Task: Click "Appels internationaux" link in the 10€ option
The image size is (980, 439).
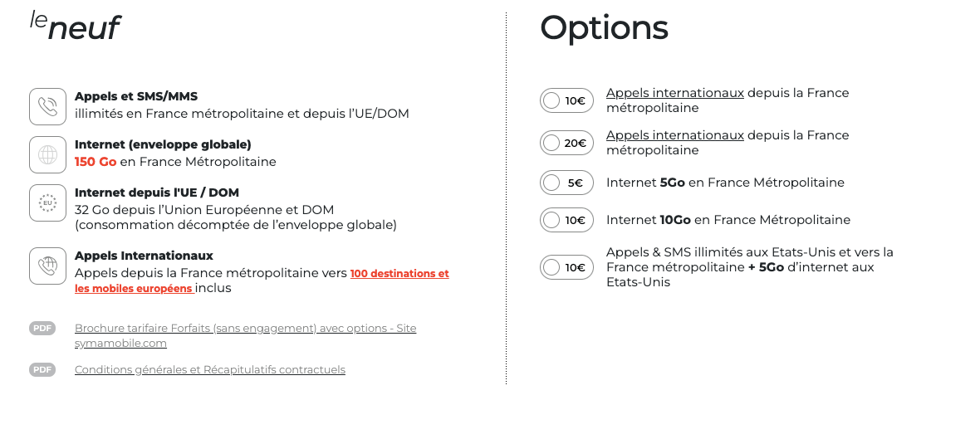Action: [674, 93]
